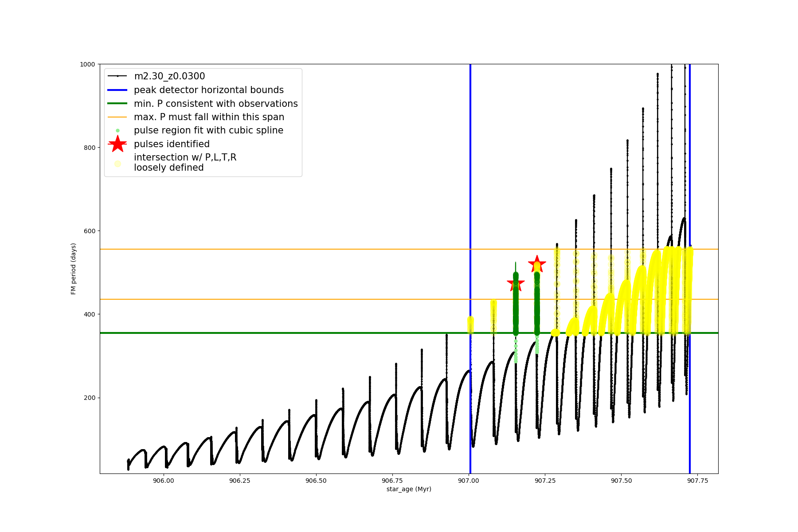Image resolution: width=798 pixels, height=532 pixels.
Task: Click the pale yellow circle legend marker
Action: click(117, 164)
